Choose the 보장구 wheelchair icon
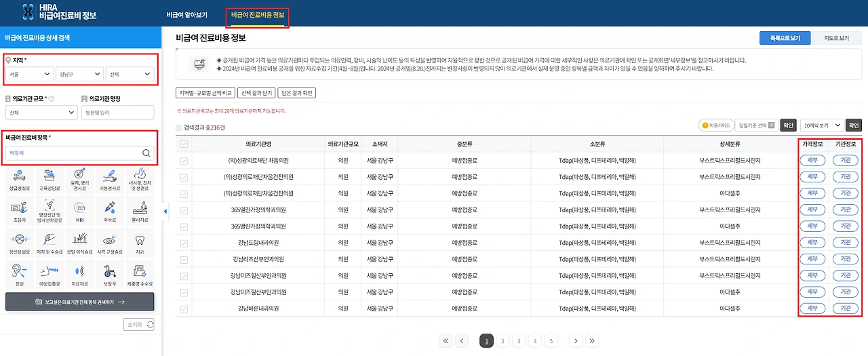 [x=111, y=273]
